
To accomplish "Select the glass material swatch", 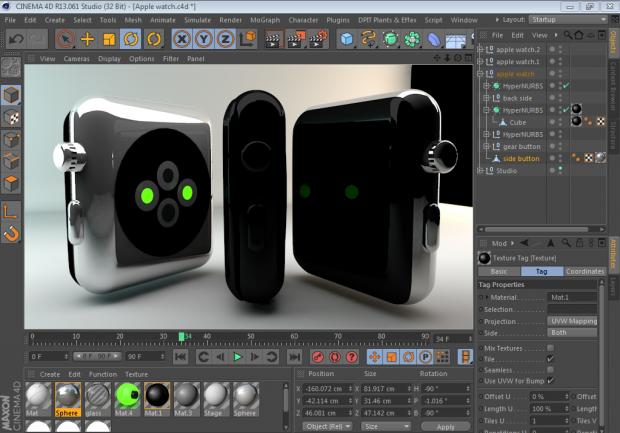I will tap(97, 399).
